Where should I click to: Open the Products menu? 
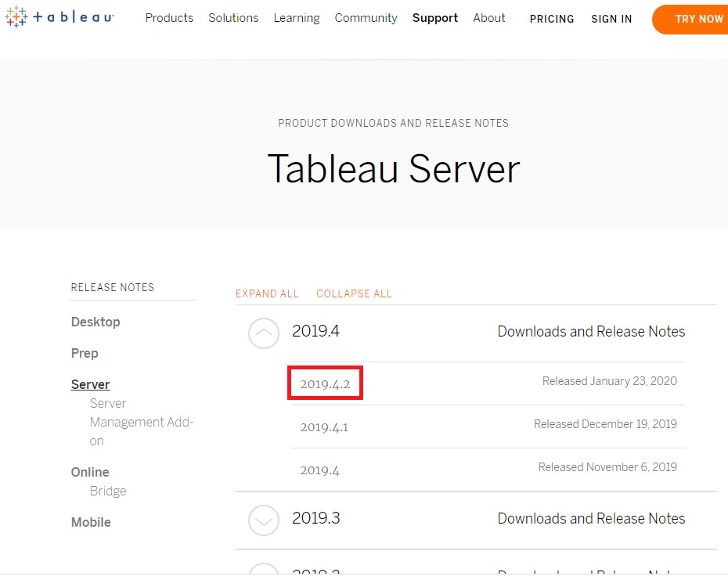(x=169, y=17)
